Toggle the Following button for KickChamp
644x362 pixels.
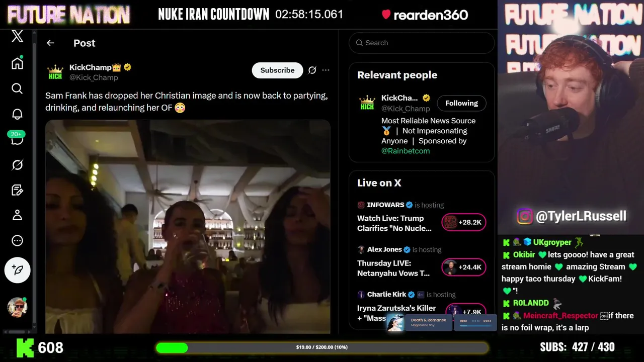coord(461,103)
